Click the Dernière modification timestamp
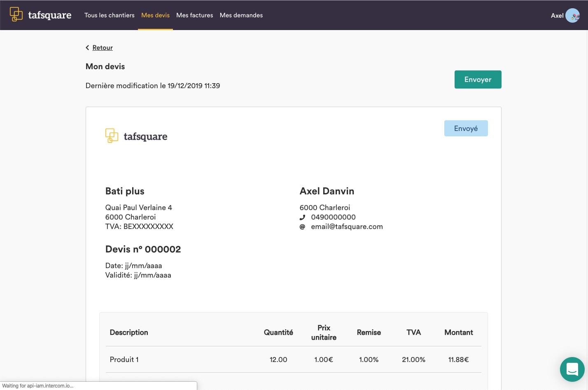The width and height of the screenshot is (588, 390). tap(153, 86)
